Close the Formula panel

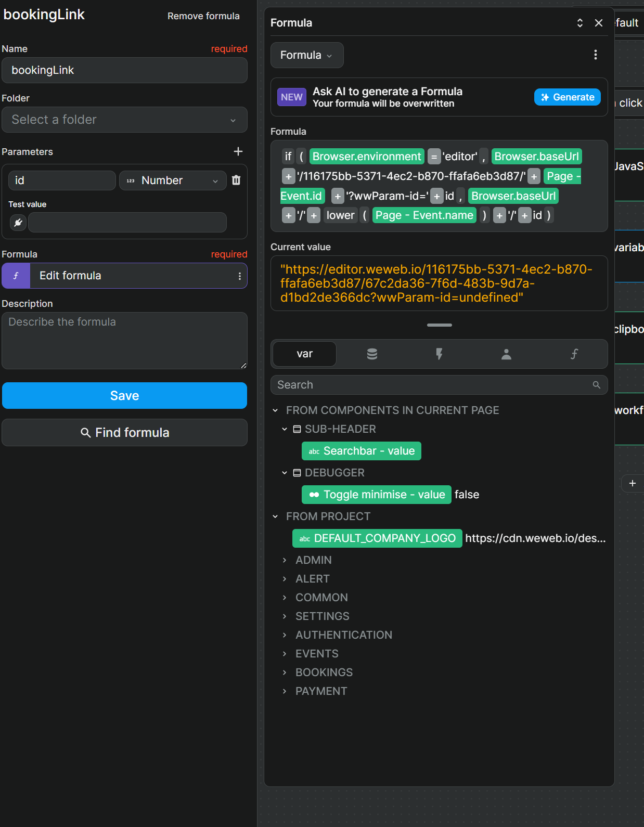599,23
